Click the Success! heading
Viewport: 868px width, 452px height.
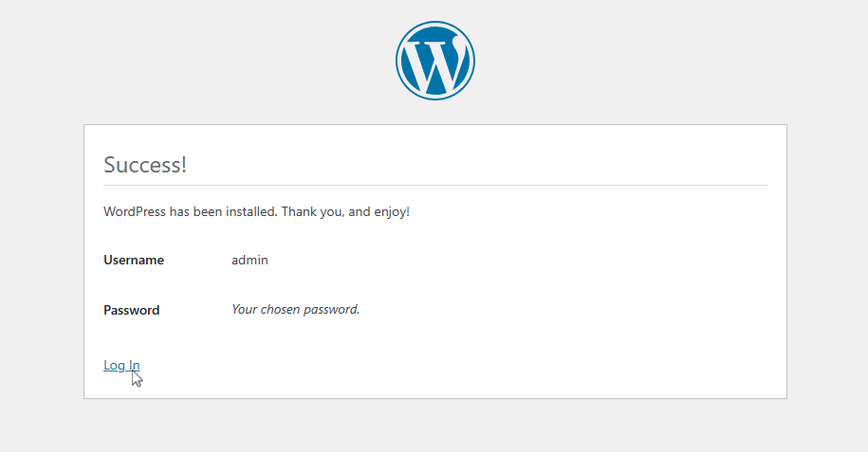(x=145, y=165)
